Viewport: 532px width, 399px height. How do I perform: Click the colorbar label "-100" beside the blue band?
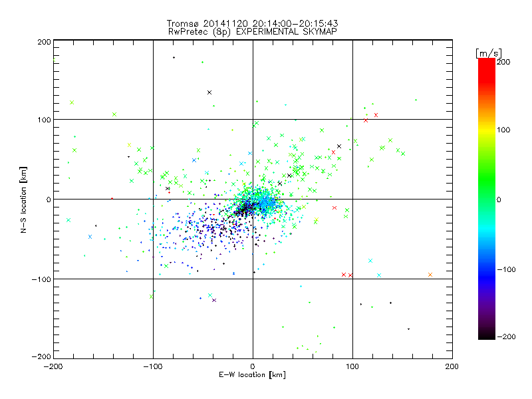506,269
